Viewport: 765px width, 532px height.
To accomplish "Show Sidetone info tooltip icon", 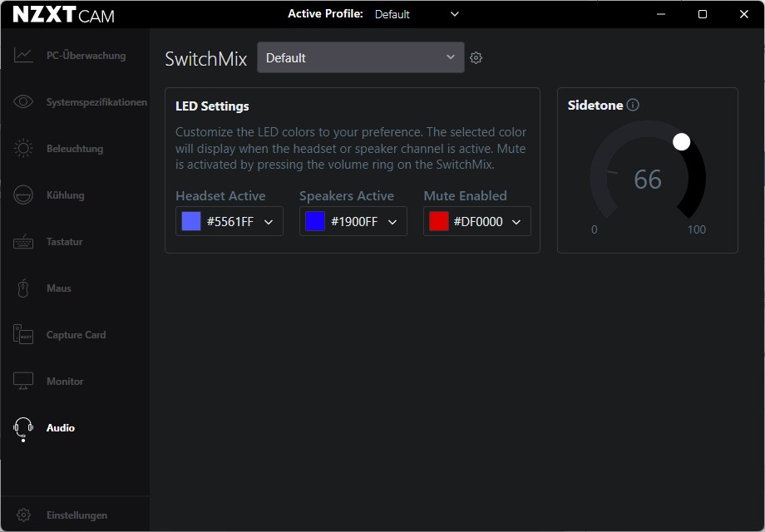I will [x=633, y=105].
